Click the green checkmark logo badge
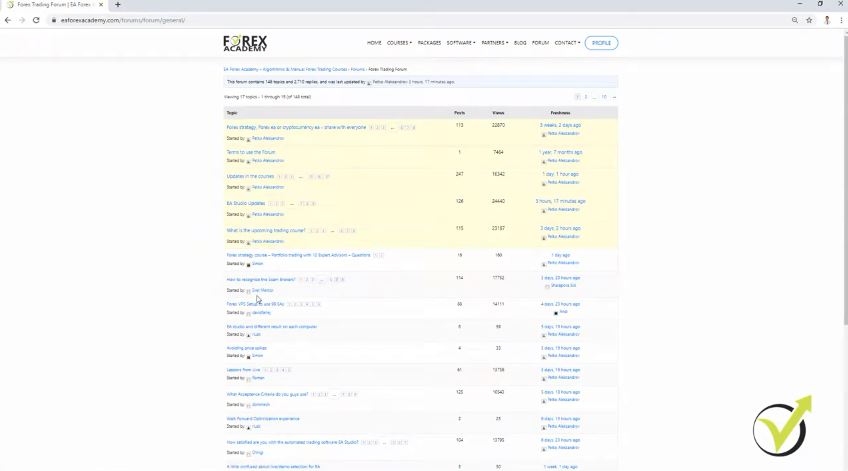Viewport: 848px width, 471px height. 781,427
